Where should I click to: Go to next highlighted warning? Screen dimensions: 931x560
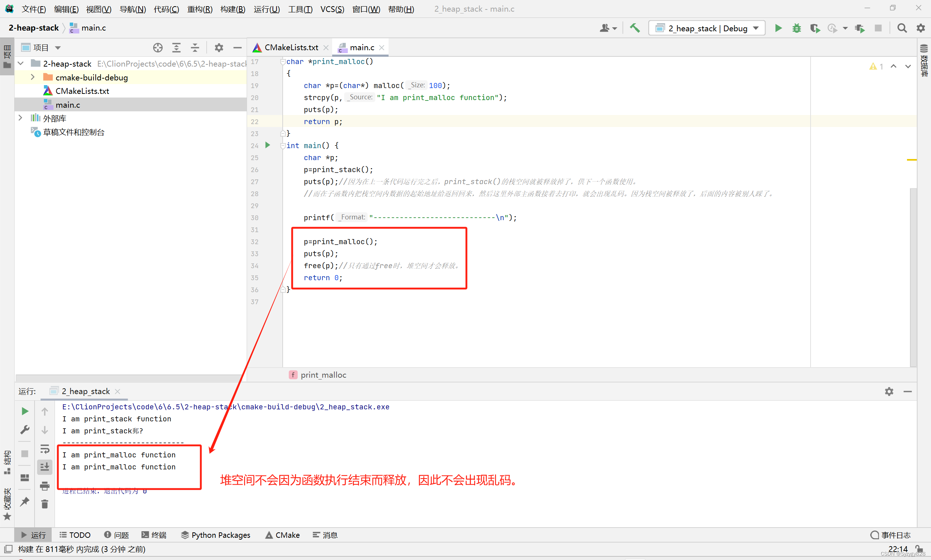[x=908, y=66]
